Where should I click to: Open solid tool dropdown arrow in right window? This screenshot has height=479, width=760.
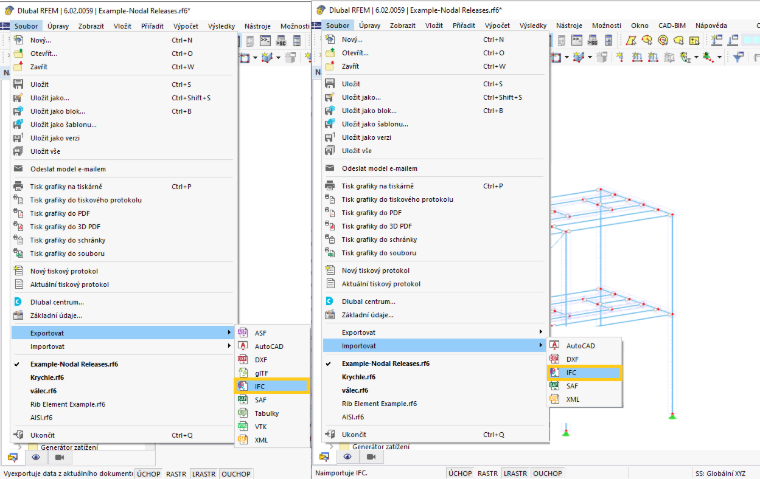click(x=590, y=57)
